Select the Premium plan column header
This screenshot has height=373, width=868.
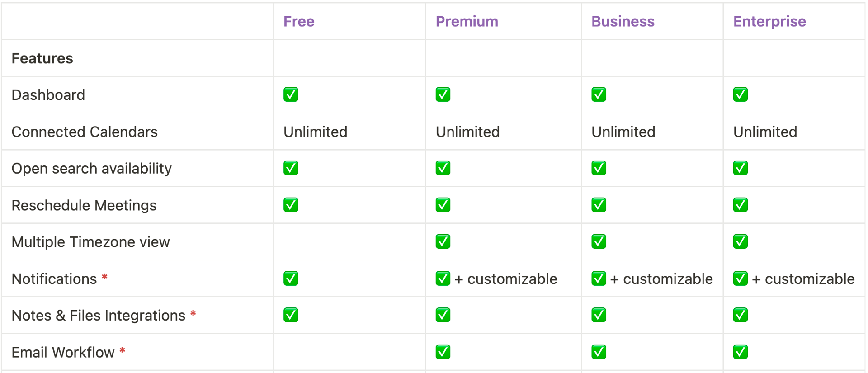[x=467, y=21]
